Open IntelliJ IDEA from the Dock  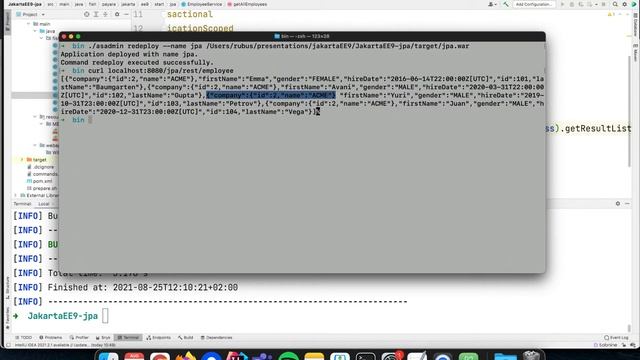[237, 356]
